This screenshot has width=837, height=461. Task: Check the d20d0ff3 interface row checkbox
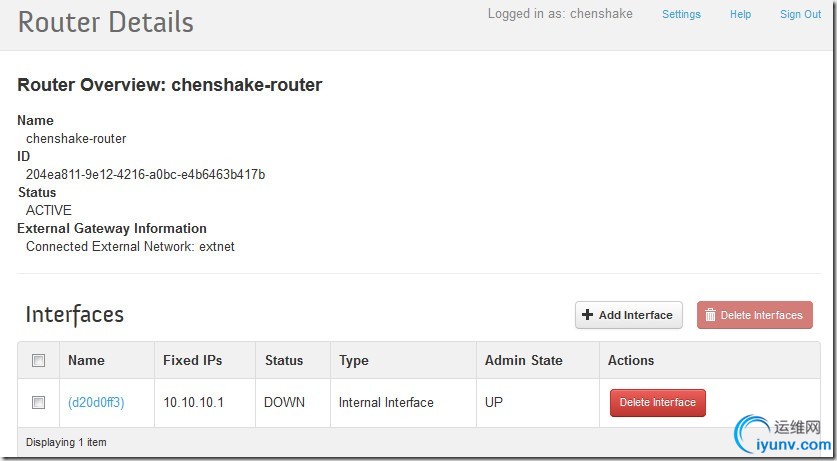pos(39,402)
